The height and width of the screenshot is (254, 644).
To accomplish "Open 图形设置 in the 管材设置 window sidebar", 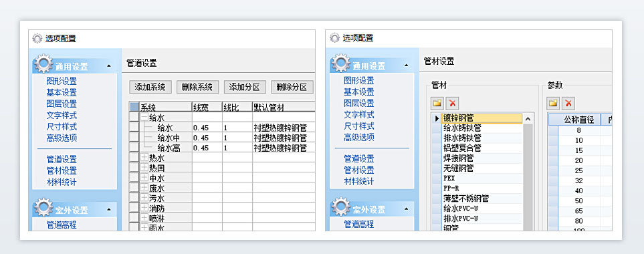I will [x=359, y=80].
